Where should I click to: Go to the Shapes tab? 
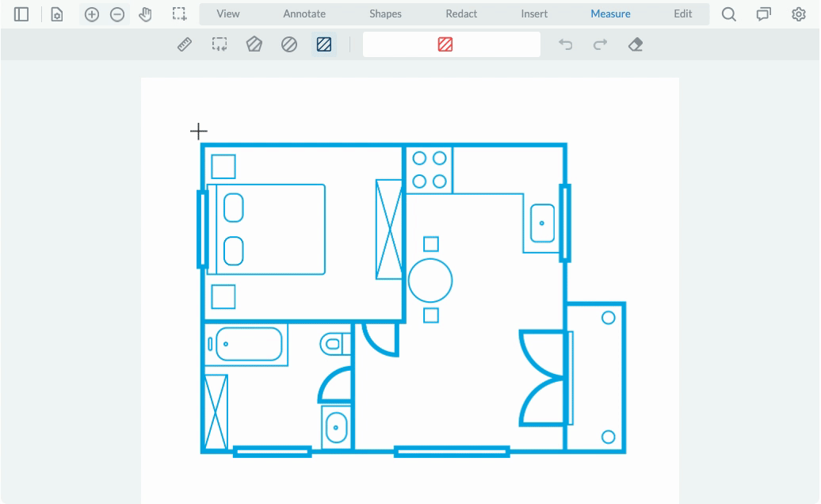(385, 13)
